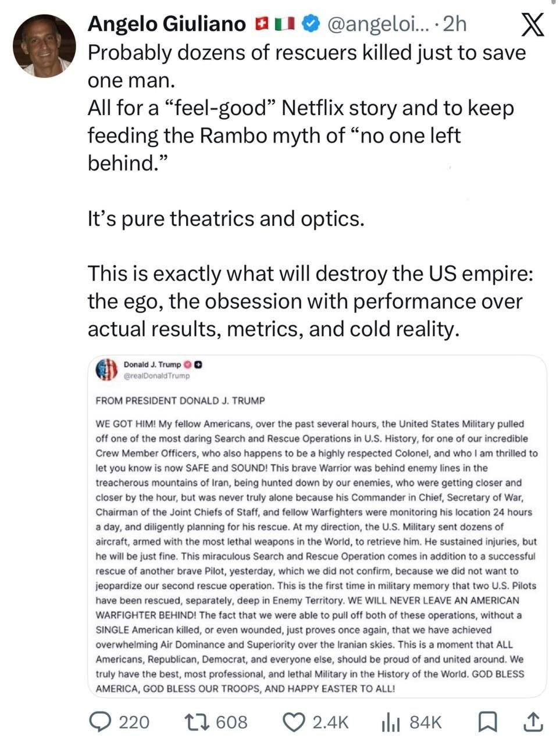Like the post with heart icon

tap(294, 722)
